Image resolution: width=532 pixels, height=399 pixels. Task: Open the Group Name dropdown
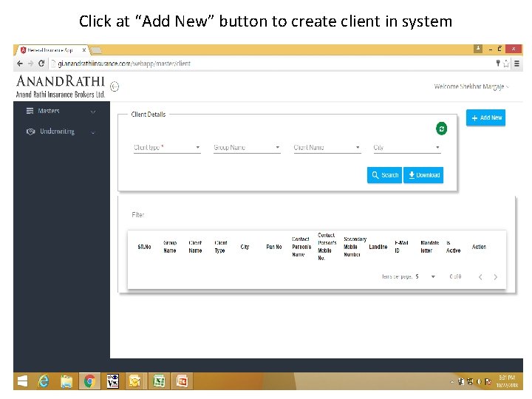247,148
